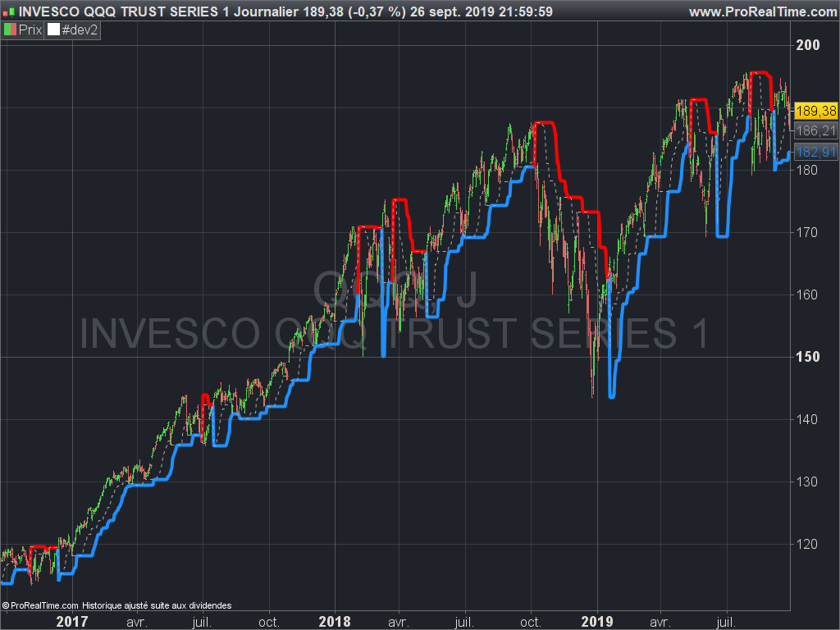Click the yellow 189,38 price label
840x630 pixels.
pos(815,111)
